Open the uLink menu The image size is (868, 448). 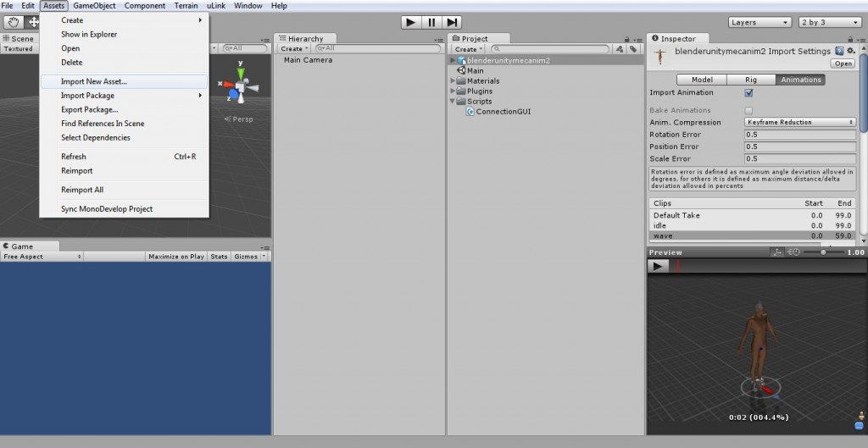(216, 6)
